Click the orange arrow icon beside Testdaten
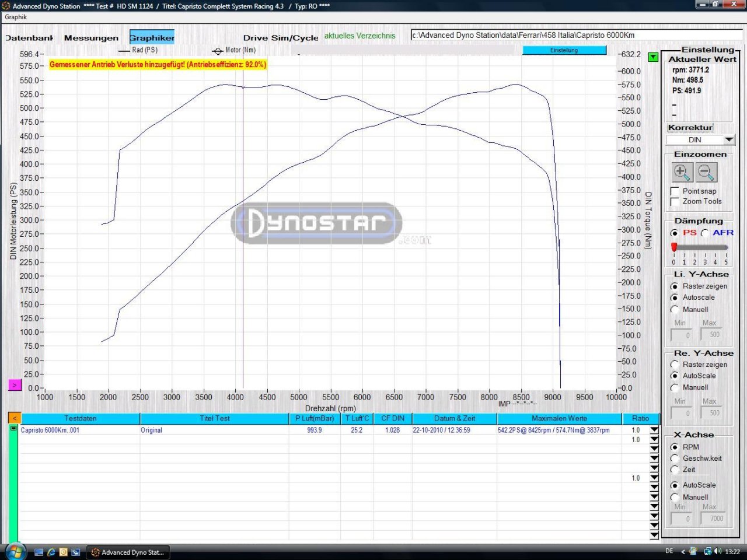This screenshot has width=747, height=560. pyautogui.click(x=15, y=418)
